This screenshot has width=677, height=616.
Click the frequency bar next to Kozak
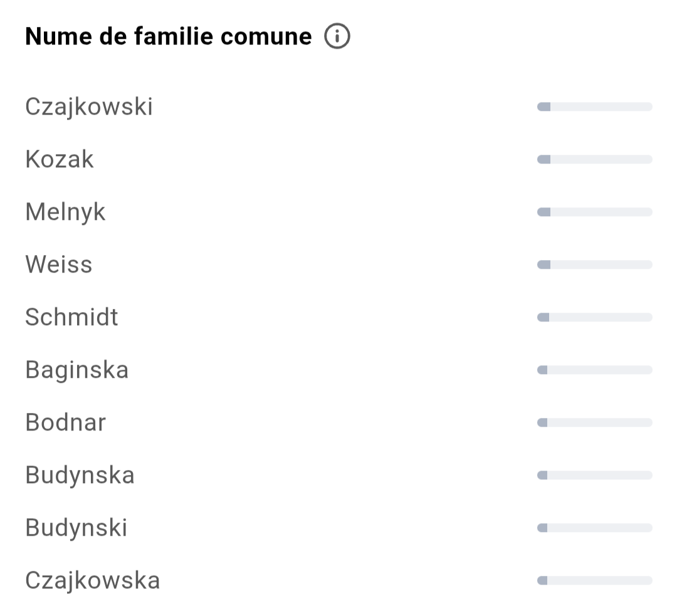pyautogui.click(x=594, y=159)
